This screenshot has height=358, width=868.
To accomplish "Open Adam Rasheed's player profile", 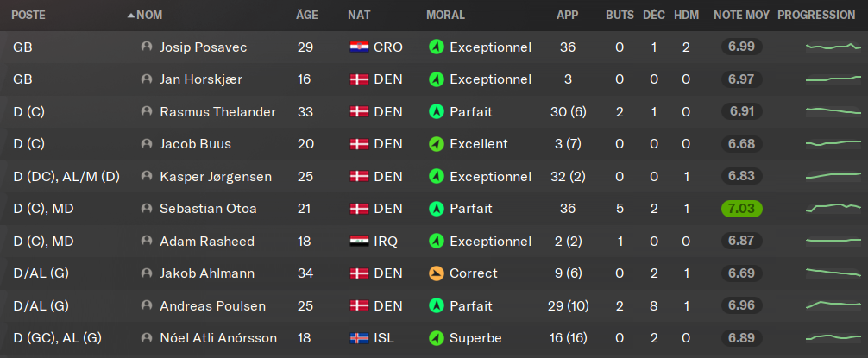I will tap(207, 241).
